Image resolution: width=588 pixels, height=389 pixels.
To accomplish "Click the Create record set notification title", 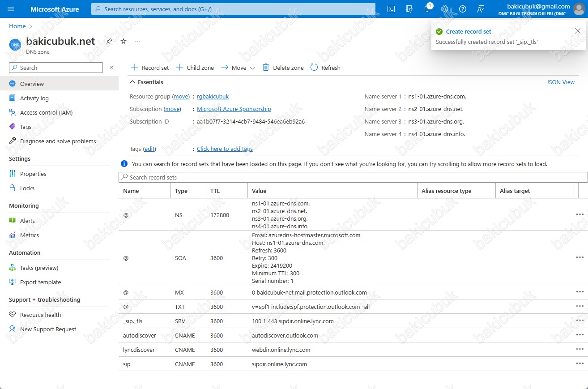I will pos(469,31).
